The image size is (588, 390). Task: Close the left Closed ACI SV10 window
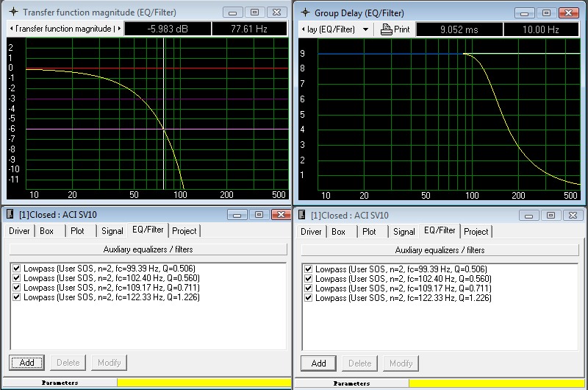(x=281, y=215)
